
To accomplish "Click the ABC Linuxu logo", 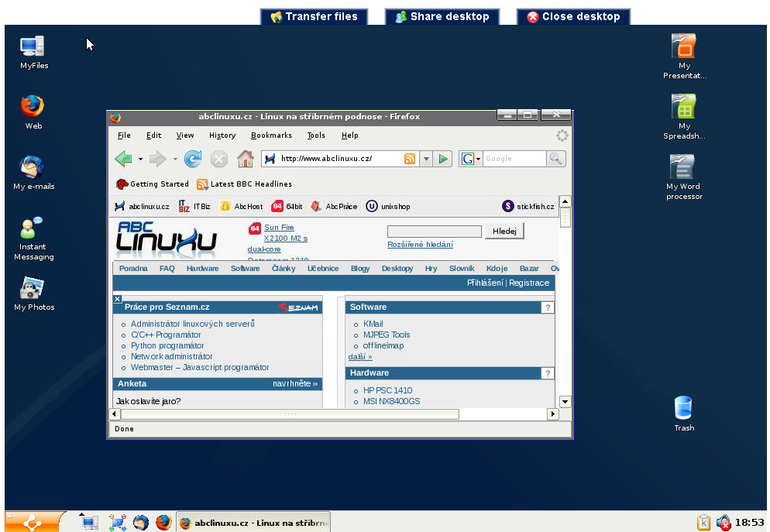I will tap(166, 239).
